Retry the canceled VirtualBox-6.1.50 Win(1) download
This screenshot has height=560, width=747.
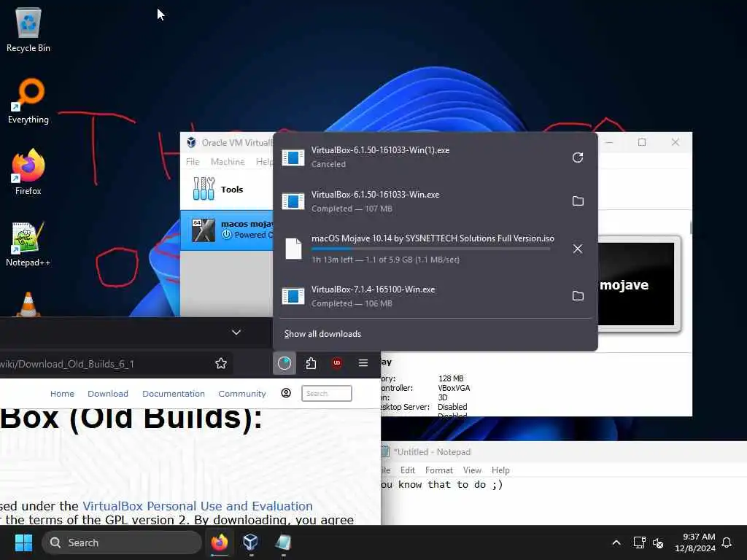tap(578, 157)
